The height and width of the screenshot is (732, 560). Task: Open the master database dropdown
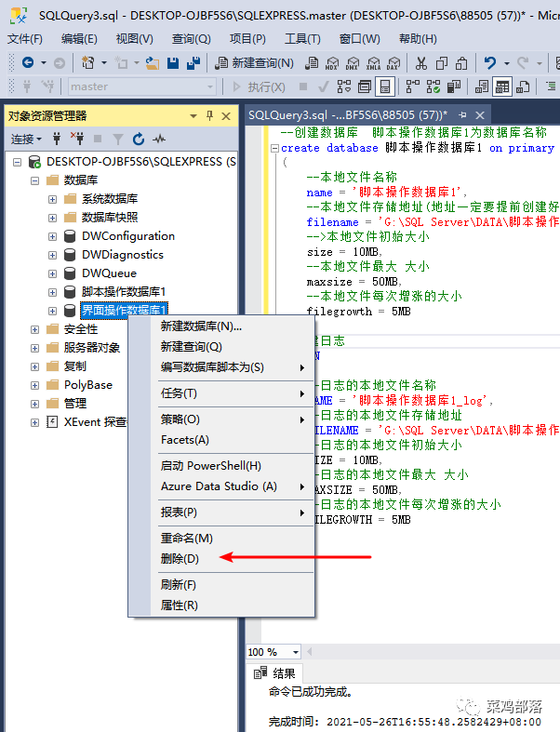pyautogui.click(x=210, y=87)
